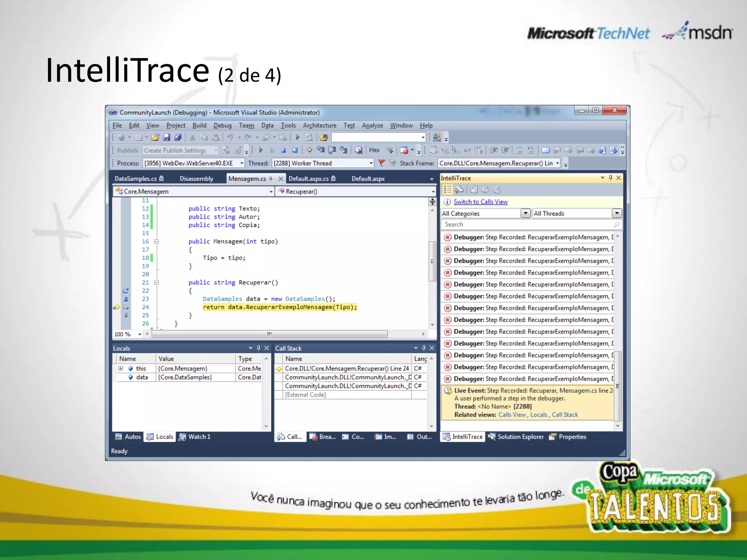Switch to the Solution Explorer tab

[516, 437]
